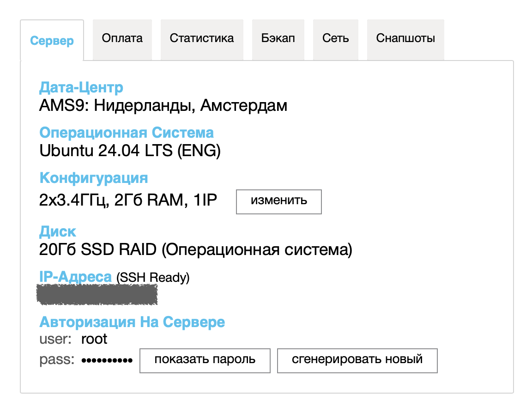Click the IP-Адреса heading
Screen dimensions: 532x413
pos(76,277)
